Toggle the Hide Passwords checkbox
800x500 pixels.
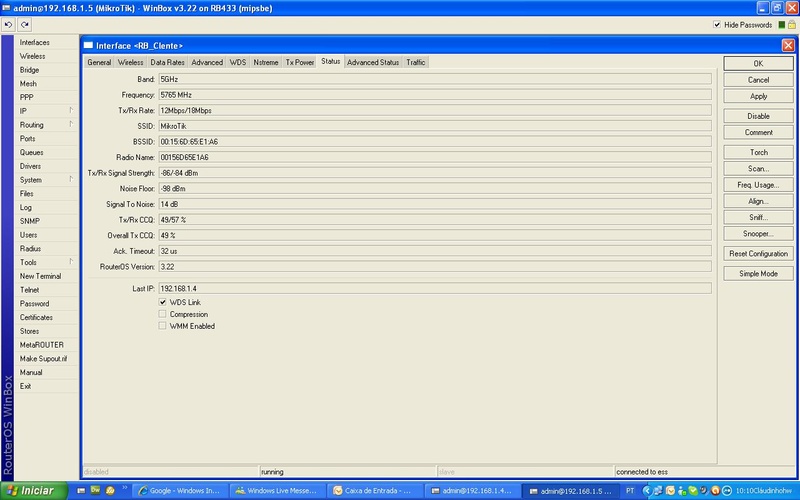point(717,24)
